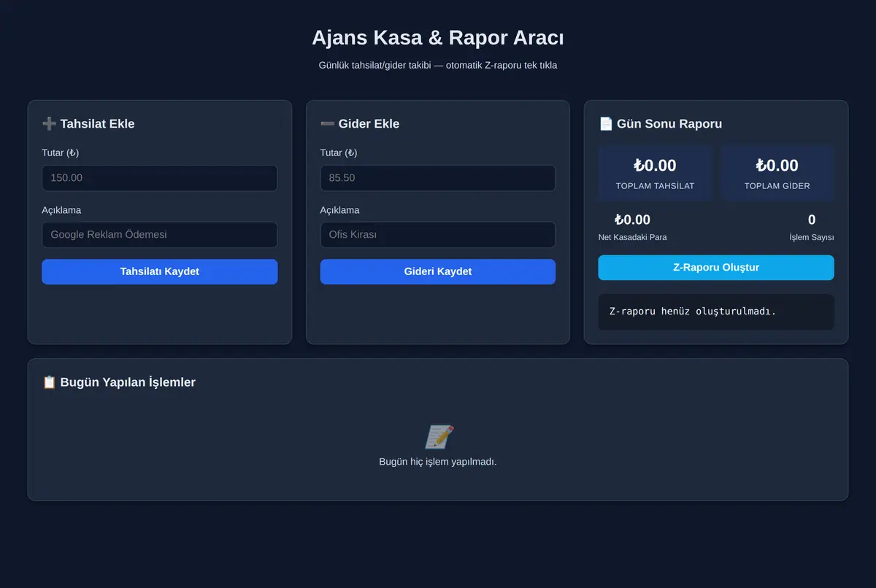Select the TOPLAM TAHSİLAT total card
876x588 pixels.
point(655,173)
